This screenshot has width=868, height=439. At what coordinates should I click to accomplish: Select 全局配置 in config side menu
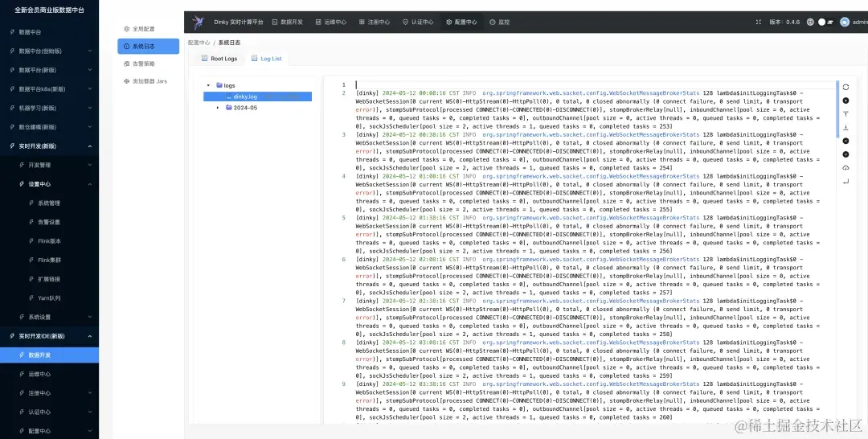(149, 29)
